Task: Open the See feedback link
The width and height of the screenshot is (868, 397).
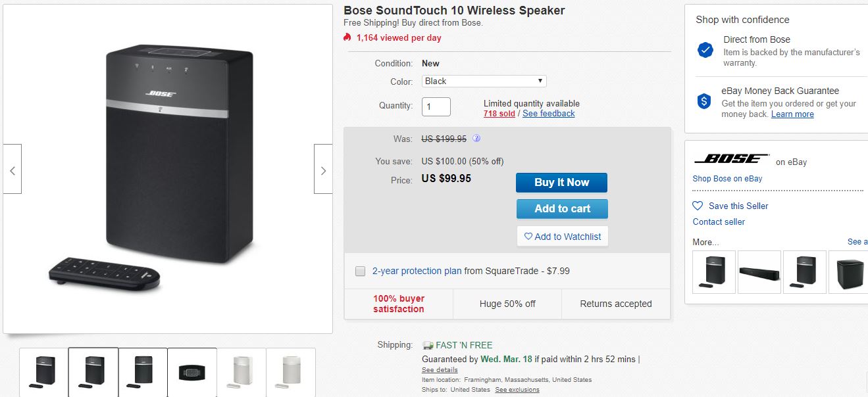Action: click(x=548, y=114)
